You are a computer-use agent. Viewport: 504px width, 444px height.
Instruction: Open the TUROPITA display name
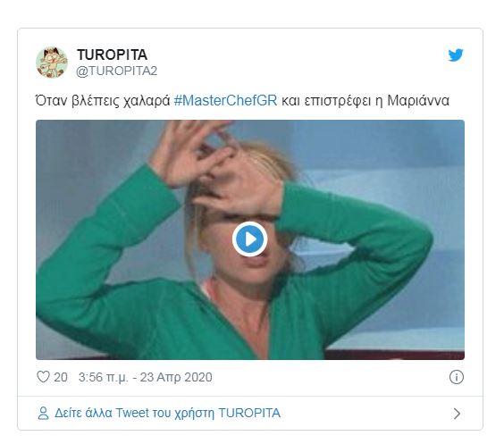tap(113, 54)
